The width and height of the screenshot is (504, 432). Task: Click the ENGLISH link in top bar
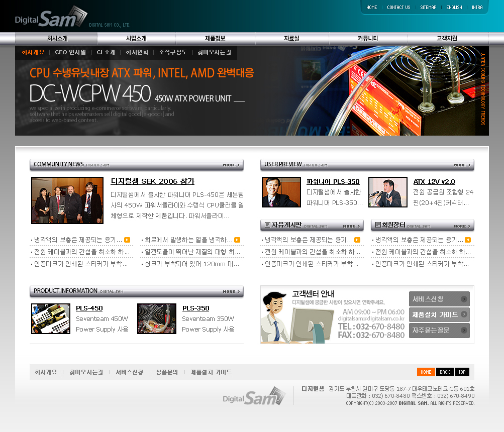[x=454, y=8]
